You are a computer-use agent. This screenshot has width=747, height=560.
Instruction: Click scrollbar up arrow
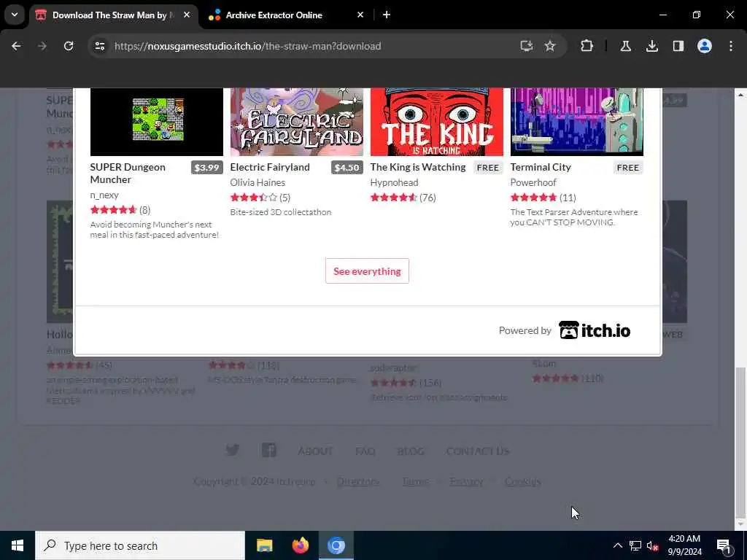(x=740, y=95)
